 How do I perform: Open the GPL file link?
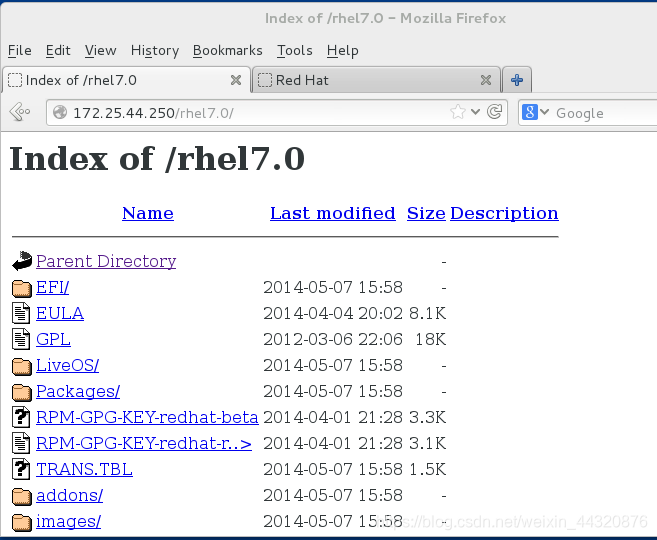click(x=53, y=339)
